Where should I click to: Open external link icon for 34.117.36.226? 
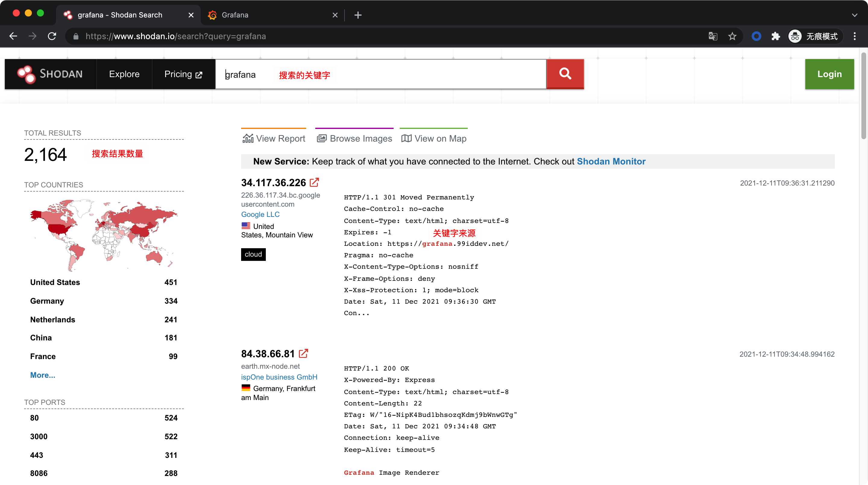pyautogui.click(x=314, y=183)
